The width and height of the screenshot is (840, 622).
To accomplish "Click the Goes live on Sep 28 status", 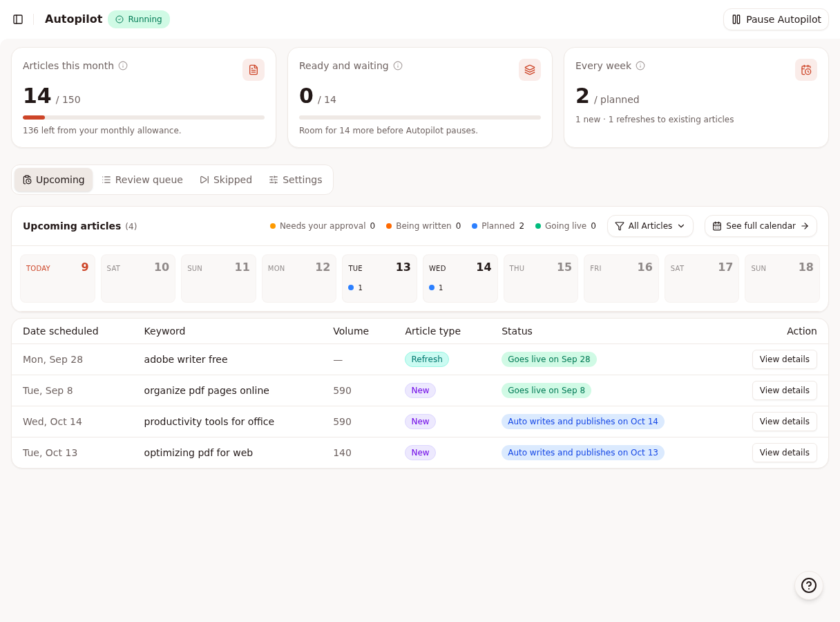I will point(549,359).
